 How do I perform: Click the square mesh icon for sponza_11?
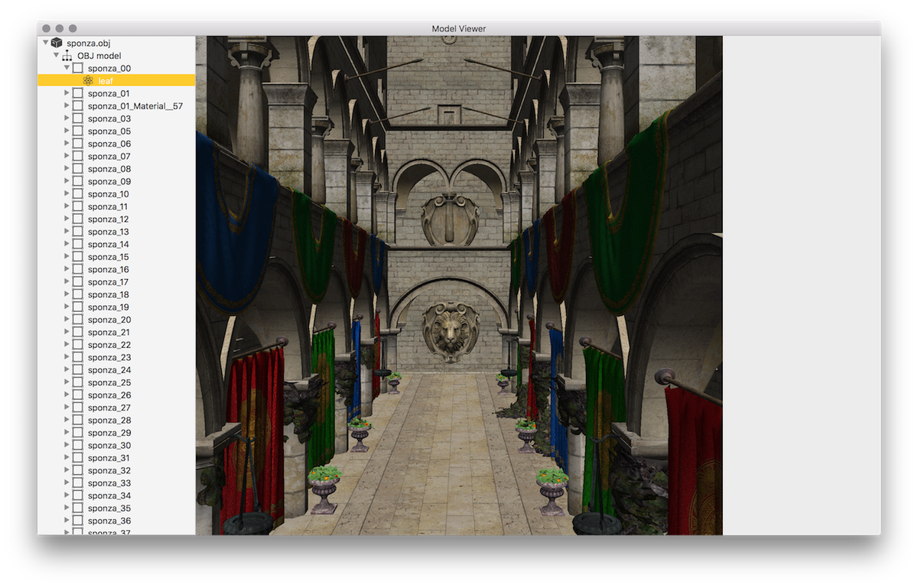[x=77, y=206]
